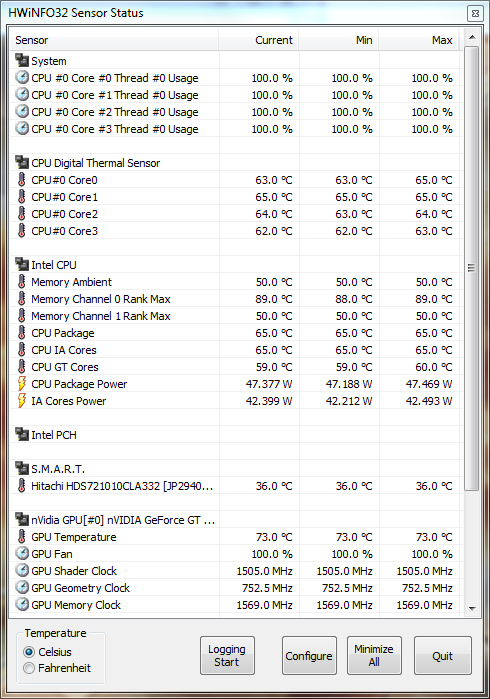The width and height of the screenshot is (490, 699).
Task: Click the IA Cores Power lightning icon
Action: click(x=21, y=400)
